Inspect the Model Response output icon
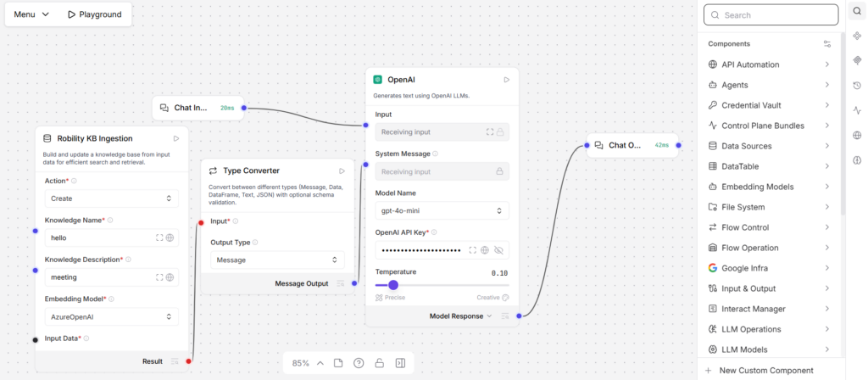Viewport: 868px width, 380px height. coord(505,316)
